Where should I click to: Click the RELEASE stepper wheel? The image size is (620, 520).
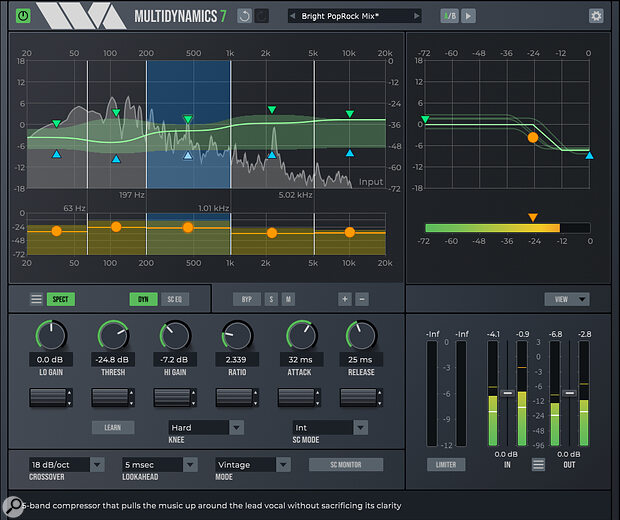(358, 397)
